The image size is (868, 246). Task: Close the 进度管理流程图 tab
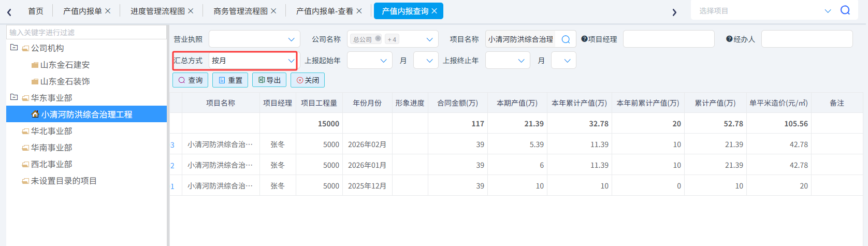(191, 11)
